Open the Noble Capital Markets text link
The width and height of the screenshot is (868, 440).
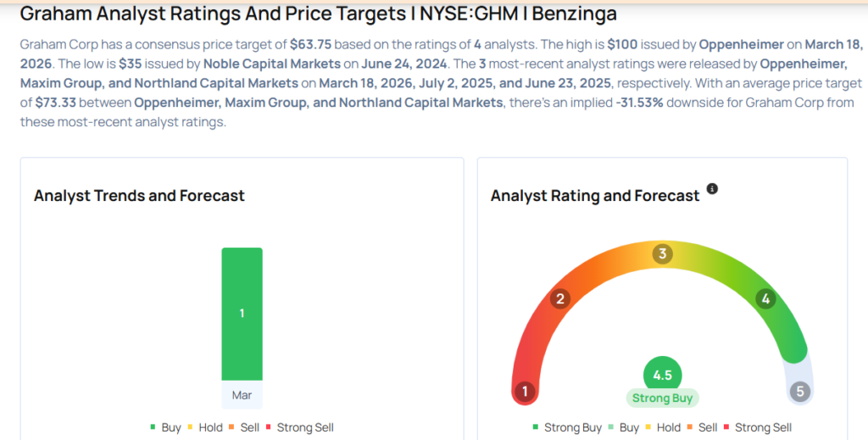coord(272,64)
